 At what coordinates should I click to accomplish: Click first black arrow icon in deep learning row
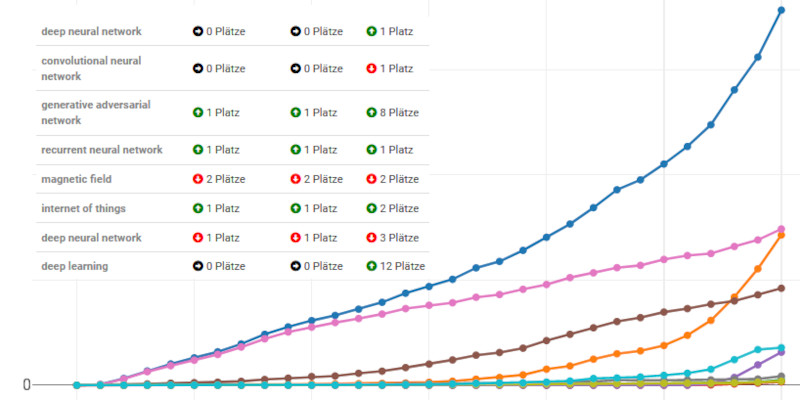coord(198,266)
